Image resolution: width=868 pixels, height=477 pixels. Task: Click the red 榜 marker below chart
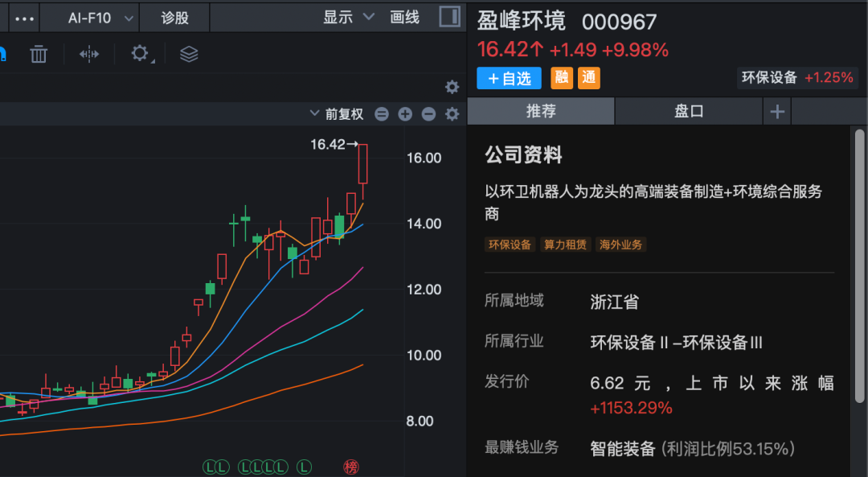(351, 467)
